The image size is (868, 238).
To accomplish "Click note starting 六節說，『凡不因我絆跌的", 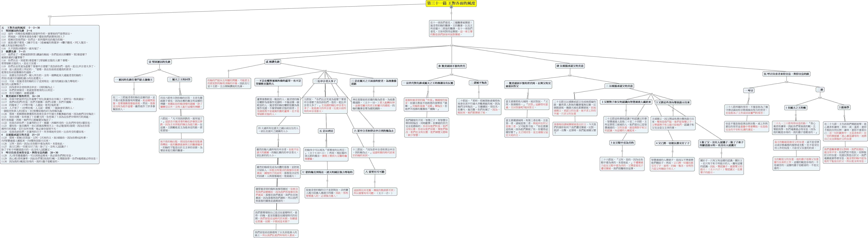I will point(181,124).
